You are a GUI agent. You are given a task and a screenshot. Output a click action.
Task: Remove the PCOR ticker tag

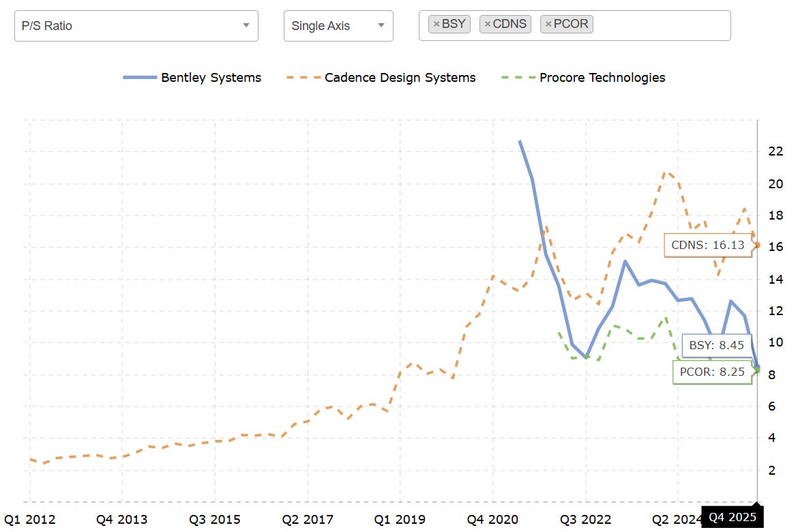coord(548,24)
